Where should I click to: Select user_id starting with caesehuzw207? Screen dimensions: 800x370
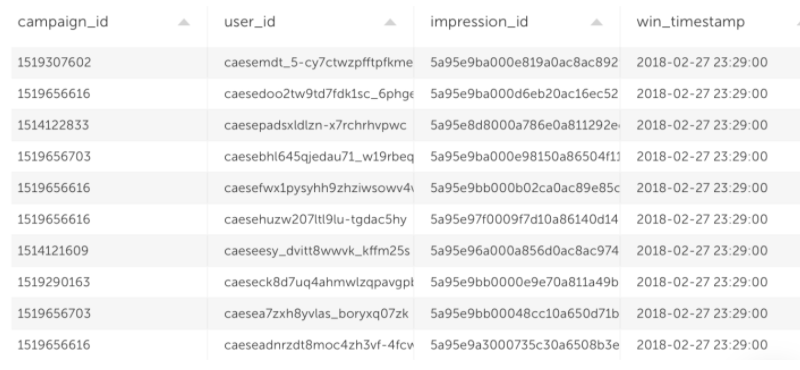click(315, 219)
